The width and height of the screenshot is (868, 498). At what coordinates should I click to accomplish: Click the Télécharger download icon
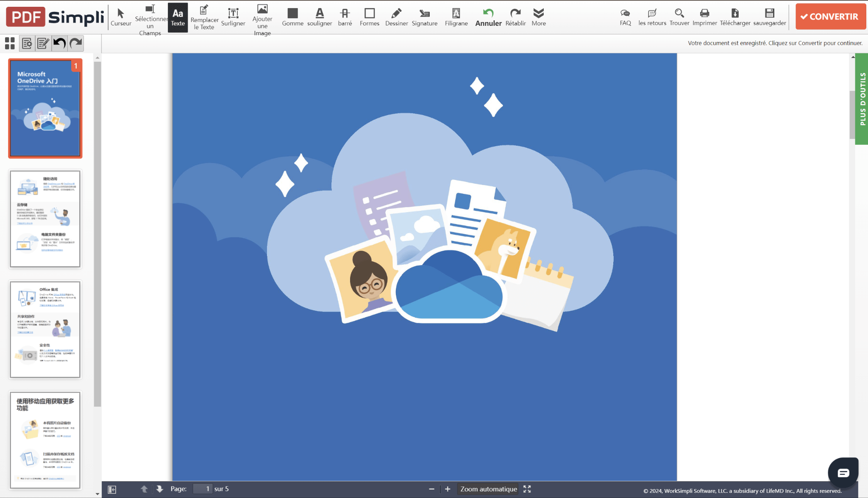coord(735,17)
